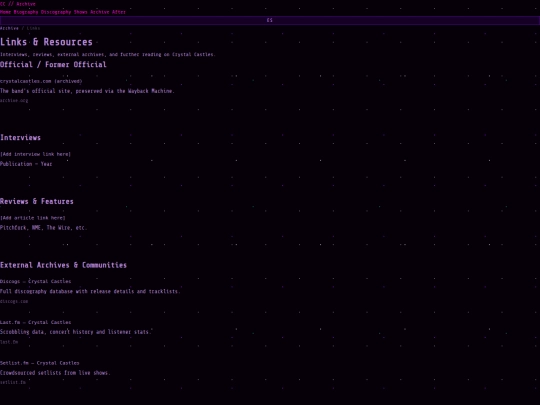
Task: Click the 'Scrobbling data' description text
Action: pyautogui.click(x=76, y=332)
